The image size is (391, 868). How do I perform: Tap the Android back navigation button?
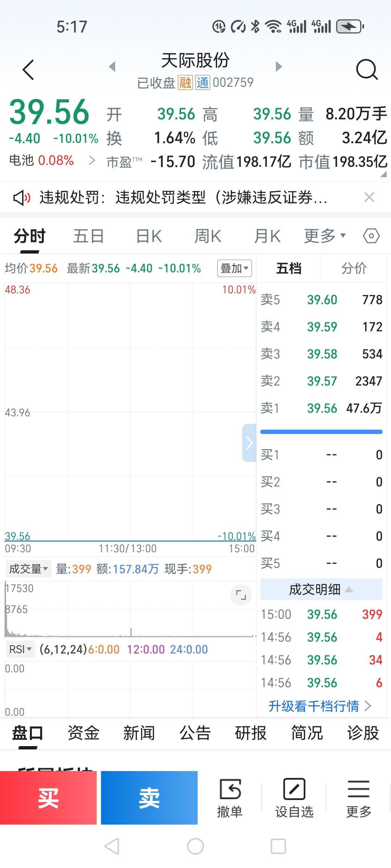tap(112, 846)
